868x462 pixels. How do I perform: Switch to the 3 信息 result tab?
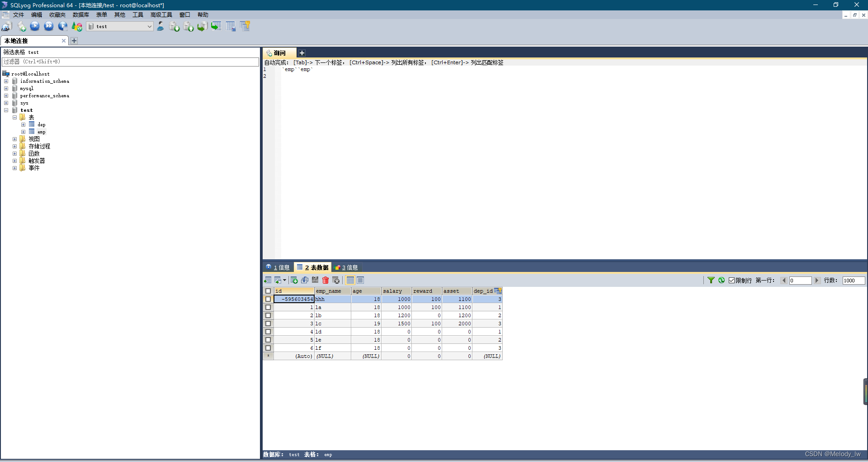point(346,267)
